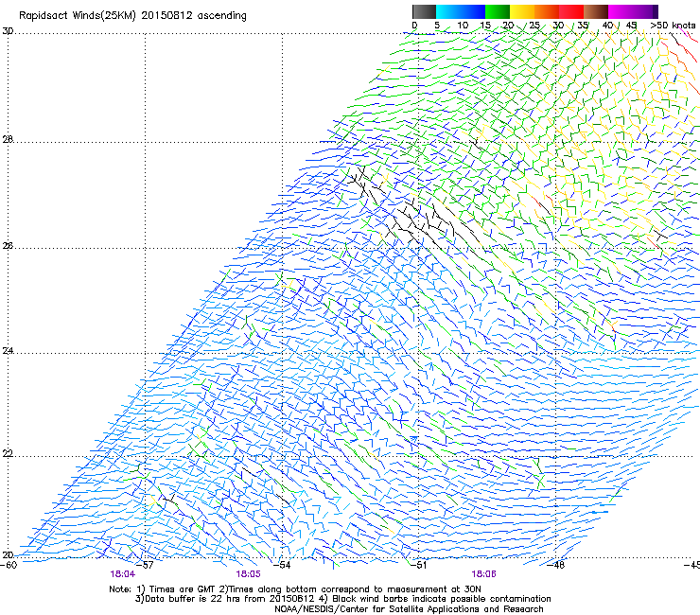Select the purple '18:05' time label

tap(248, 574)
